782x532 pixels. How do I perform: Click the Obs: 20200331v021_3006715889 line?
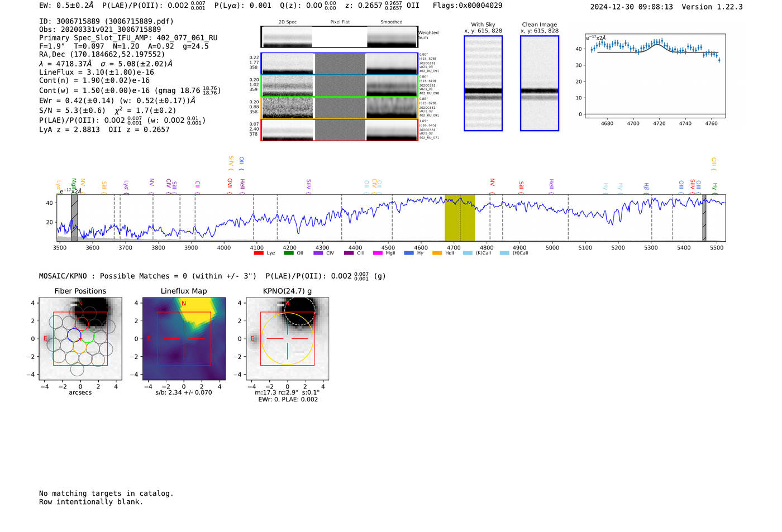(x=100, y=30)
